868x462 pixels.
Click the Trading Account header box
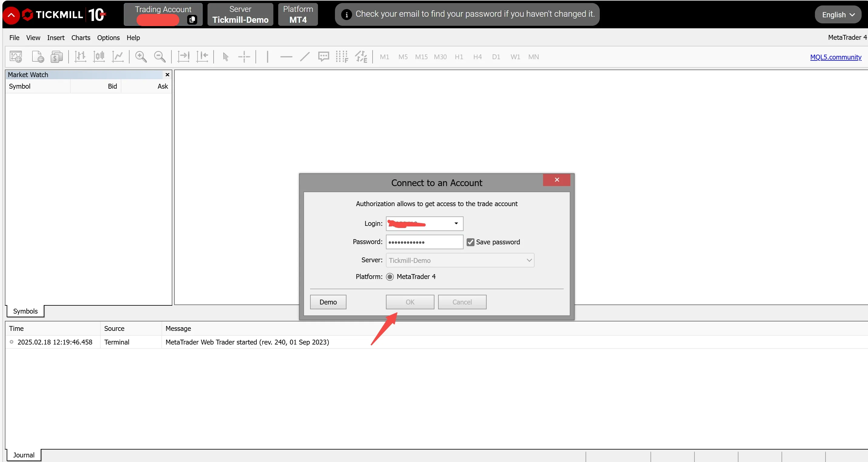[x=163, y=15]
